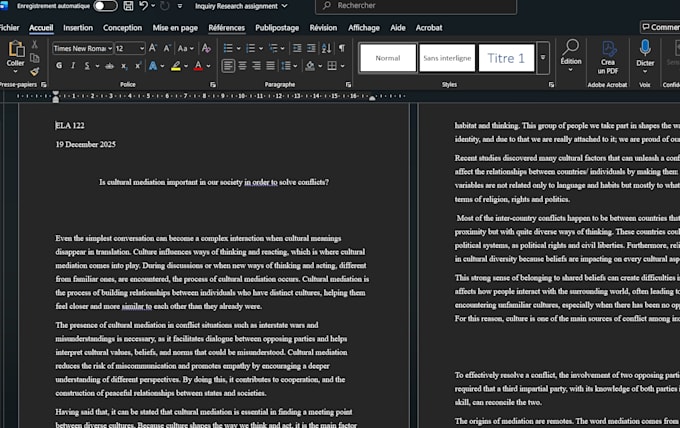Click the Coller paste button
Image resolution: width=680 pixels, height=428 pixels.
[x=16, y=54]
